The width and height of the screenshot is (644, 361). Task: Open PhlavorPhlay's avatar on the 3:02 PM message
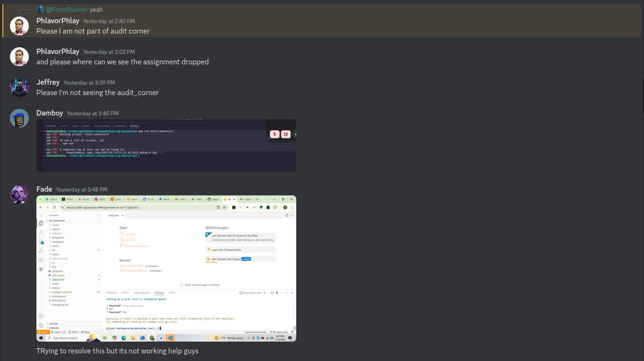click(x=19, y=56)
